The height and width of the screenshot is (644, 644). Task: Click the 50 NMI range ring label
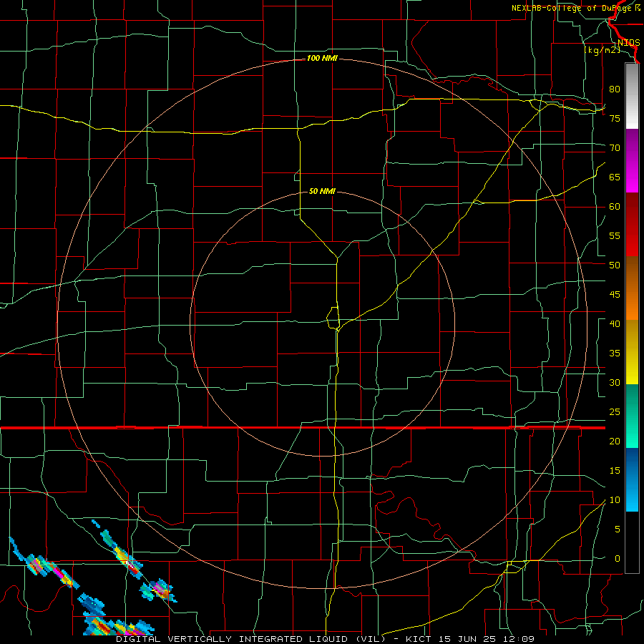(322, 191)
